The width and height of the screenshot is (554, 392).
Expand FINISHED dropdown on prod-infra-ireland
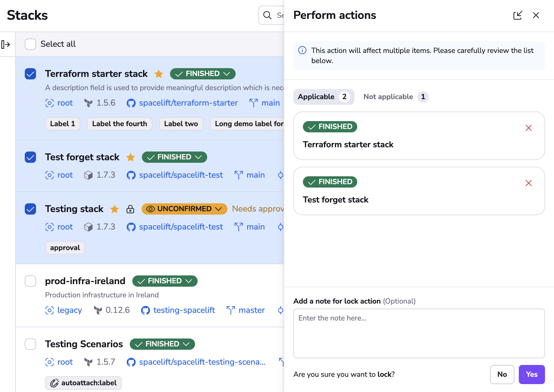coord(165,281)
